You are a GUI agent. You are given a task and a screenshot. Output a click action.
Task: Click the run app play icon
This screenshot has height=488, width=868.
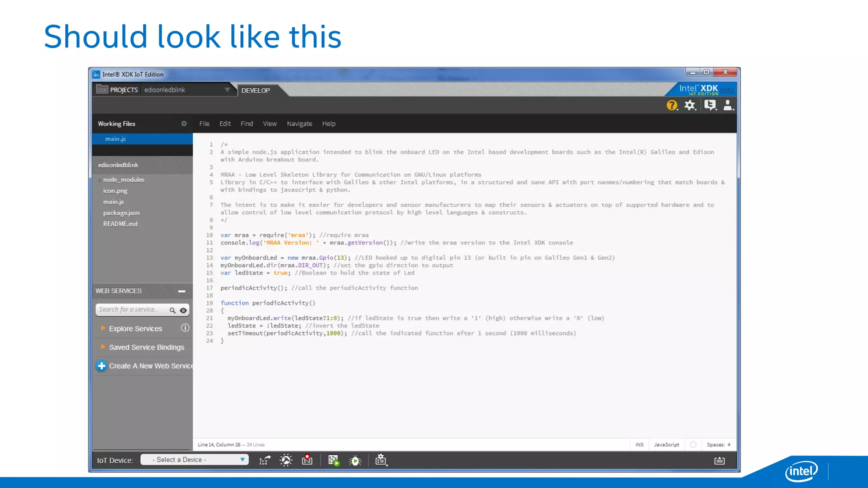coord(334,460)
